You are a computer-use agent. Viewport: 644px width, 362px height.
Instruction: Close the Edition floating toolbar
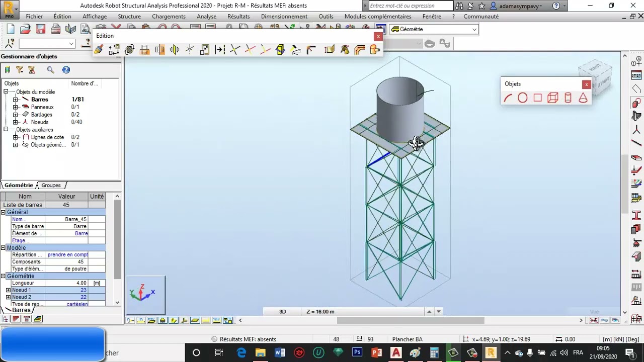tap(378, 36)
